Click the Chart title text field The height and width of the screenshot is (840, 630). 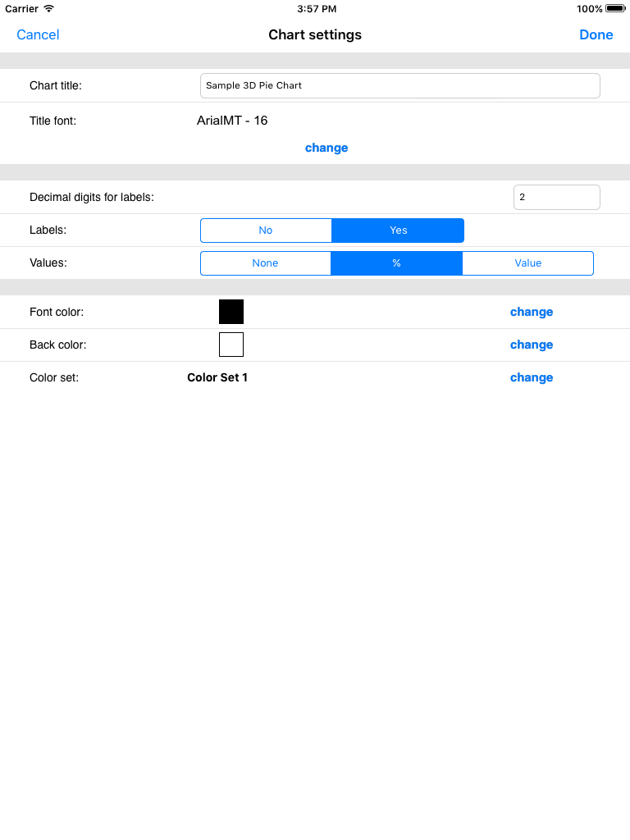click(x=399, y=85)
